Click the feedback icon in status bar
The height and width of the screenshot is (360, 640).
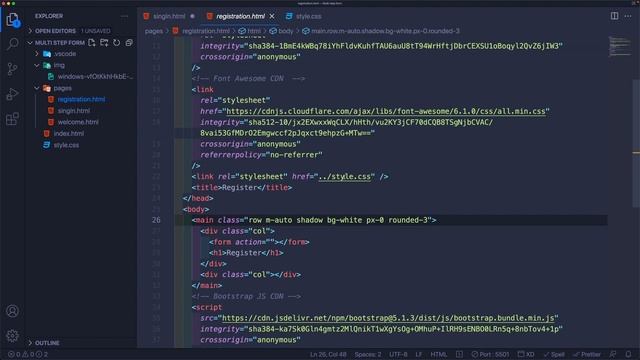coord(613,354)
